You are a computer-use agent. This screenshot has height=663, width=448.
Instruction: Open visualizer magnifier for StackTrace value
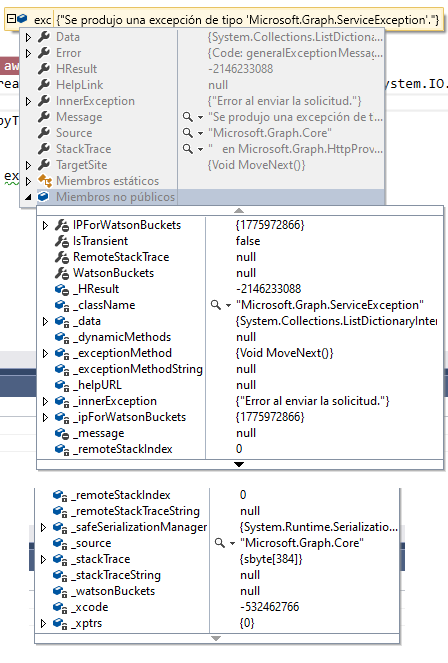click(188, 149)
